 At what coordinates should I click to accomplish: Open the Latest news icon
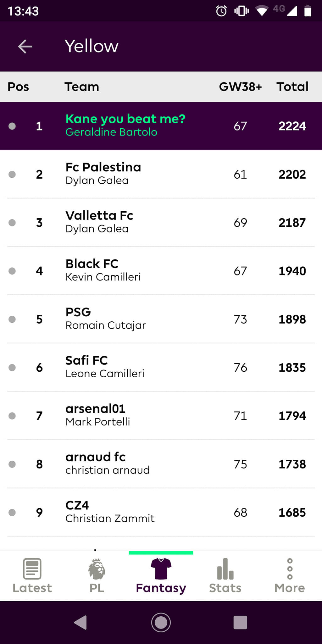(32, 569)
